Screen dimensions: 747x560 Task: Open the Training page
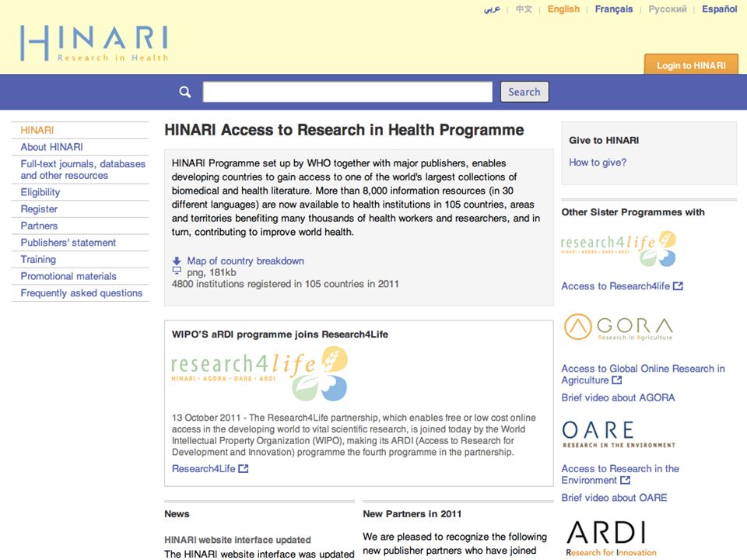point(38,260)
